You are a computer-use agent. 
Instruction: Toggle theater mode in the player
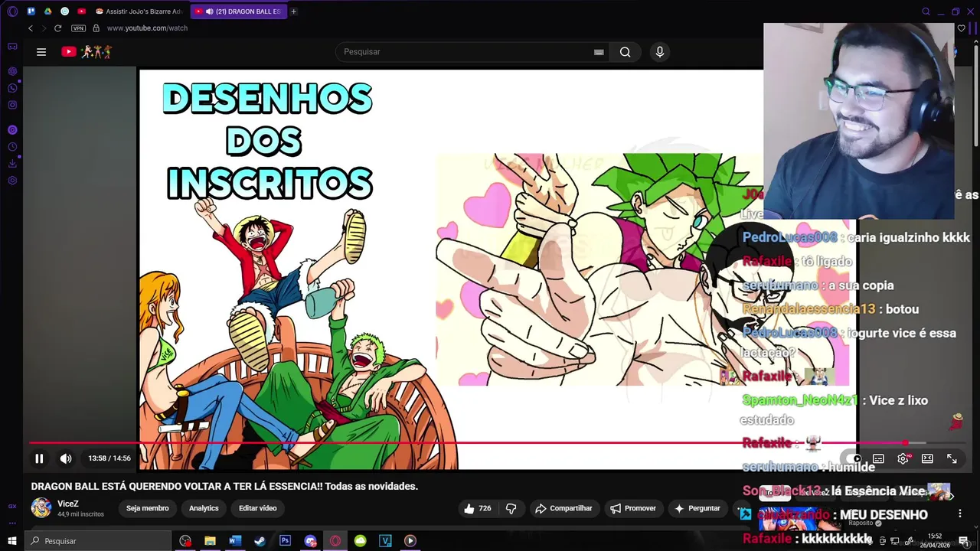[x=927, y=458]
